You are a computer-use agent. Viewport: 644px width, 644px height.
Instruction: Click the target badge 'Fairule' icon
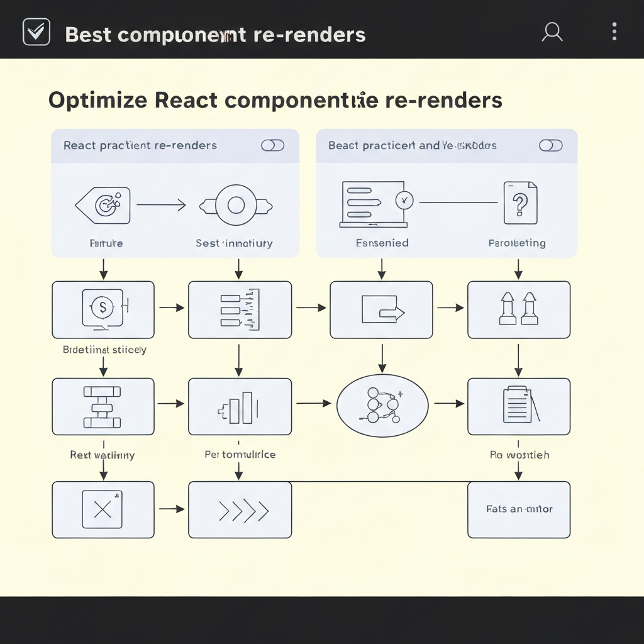click(x=103, y=204)
